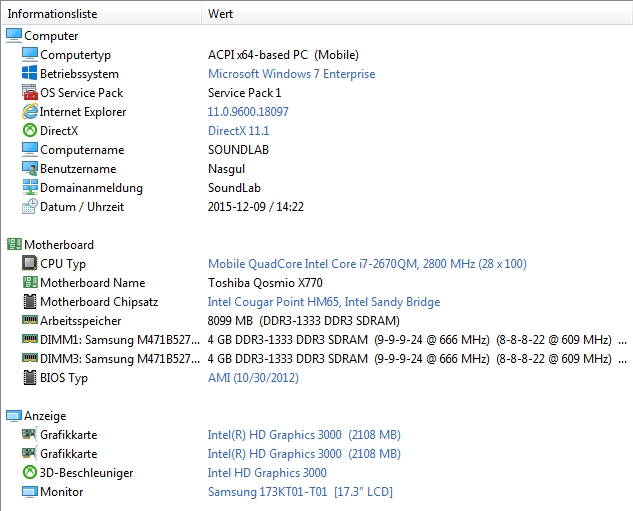This screenshot has width=633, height=511.
Task: Select the Benutzername label
Action: (x=78, y=169)
